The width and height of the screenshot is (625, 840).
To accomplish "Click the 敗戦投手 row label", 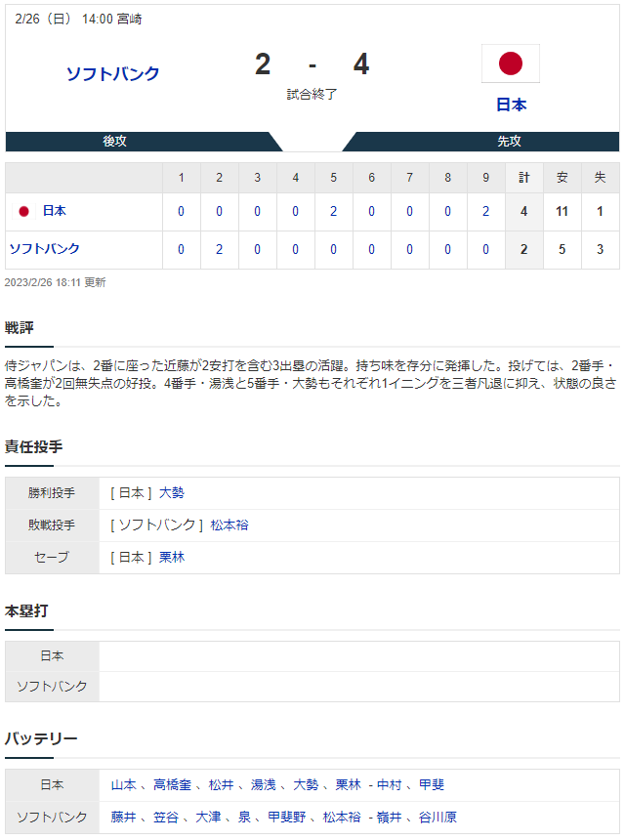I will click(x=52, y=525).
